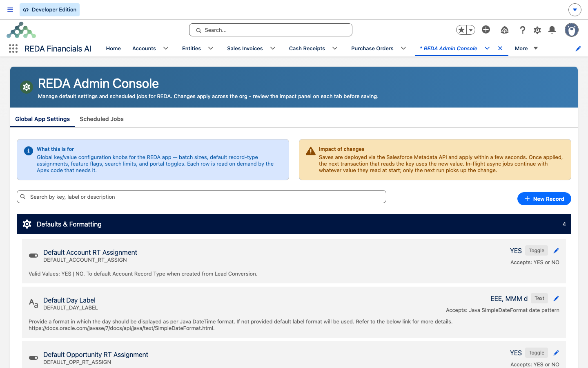Expand the Entities tab dropdown
Screen dimensions: 588x368
click(x=211, y=48)
